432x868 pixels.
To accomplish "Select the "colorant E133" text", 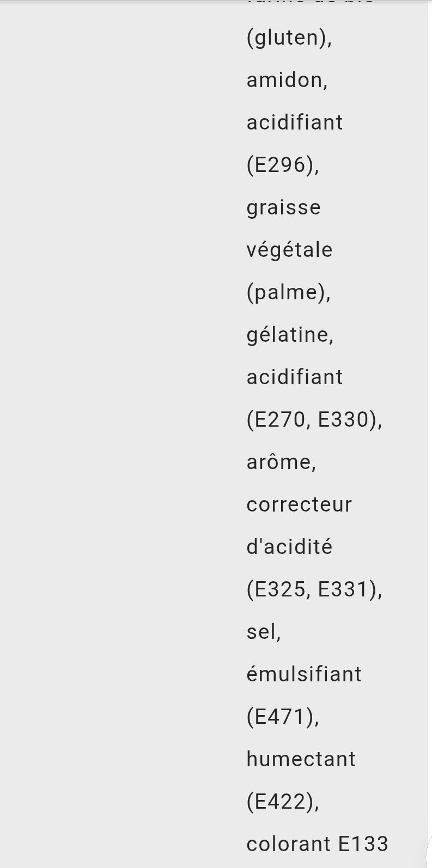I will [317, 844].
